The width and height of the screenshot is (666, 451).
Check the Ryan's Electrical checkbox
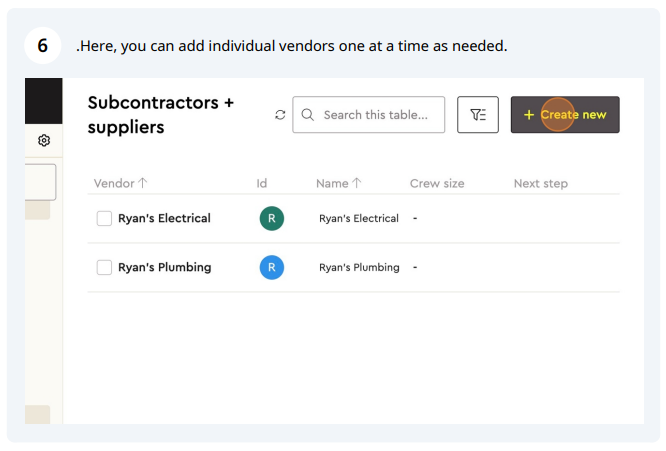(x=104, y=218)
